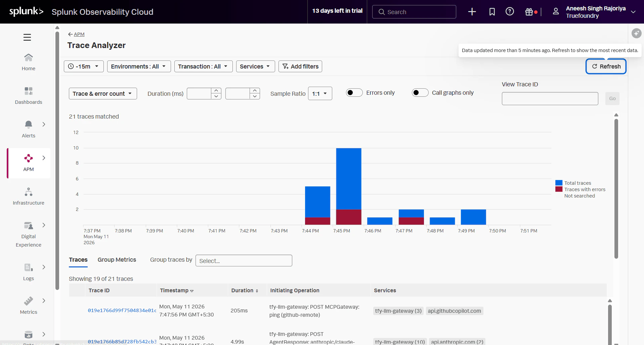The height and width of the screenshot is (345, 644).
Task: Click the Refresh button
Action: click(606, 67)
